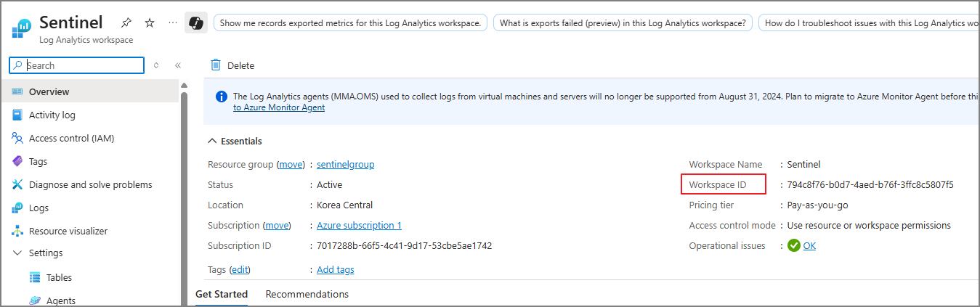980x307 pixels.
Task: Click move link next to Resource group
Action: point(291,164)
